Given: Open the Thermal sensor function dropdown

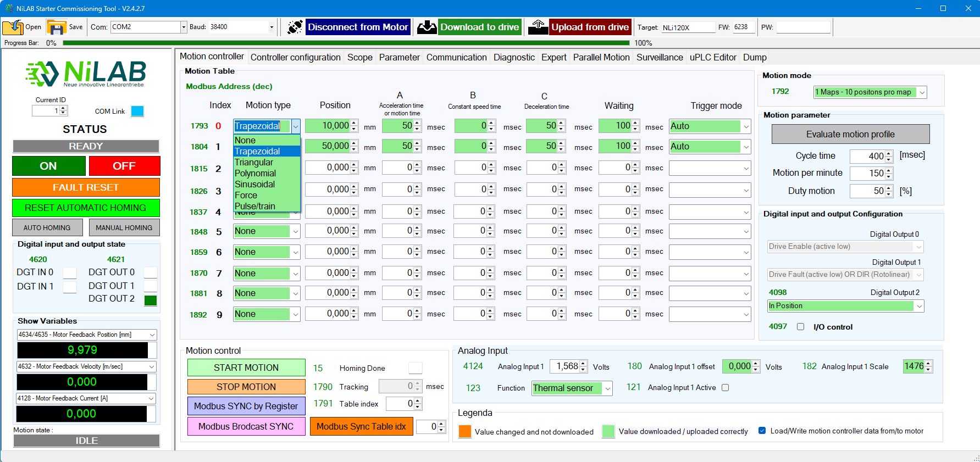Looking at the screenshot, I should click(x=607, y=388).
